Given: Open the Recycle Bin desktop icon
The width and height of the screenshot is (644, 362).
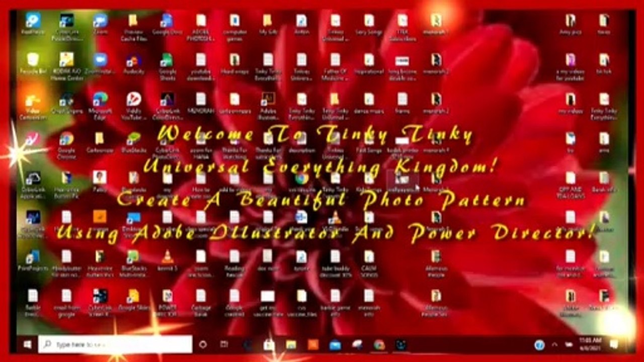Looking at the screenshot, I should (x=33, y=64).
